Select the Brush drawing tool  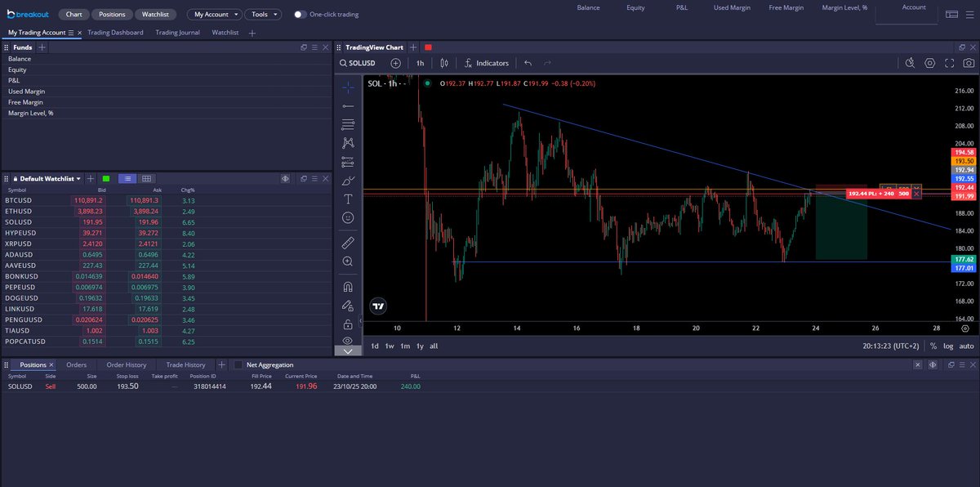click(348, 181)
